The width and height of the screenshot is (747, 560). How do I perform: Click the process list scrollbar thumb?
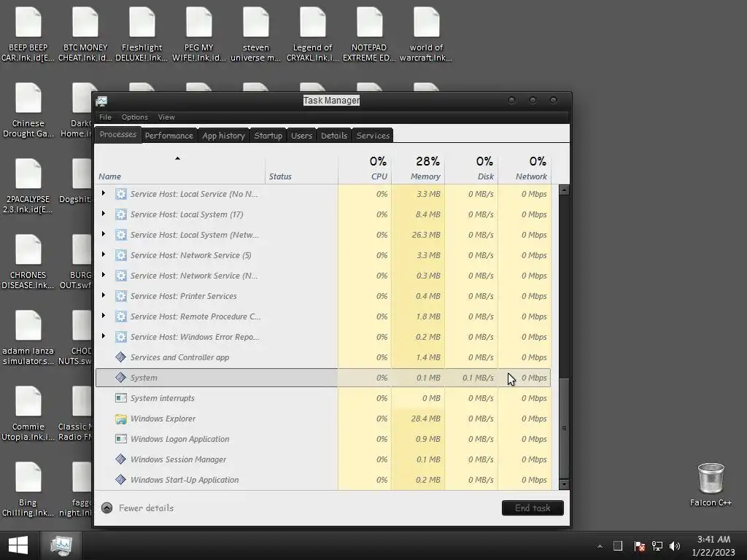pos(564,429)
